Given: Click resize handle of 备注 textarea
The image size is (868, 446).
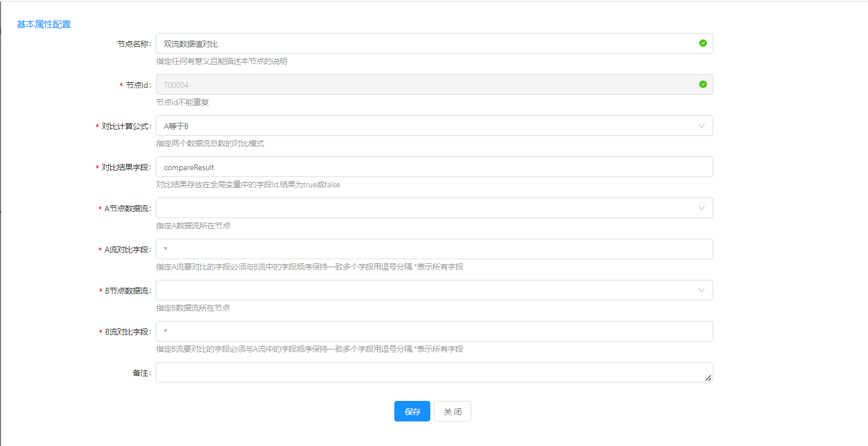Looking at the screenshot, I should pyautogui.click(x=708, y=377).
